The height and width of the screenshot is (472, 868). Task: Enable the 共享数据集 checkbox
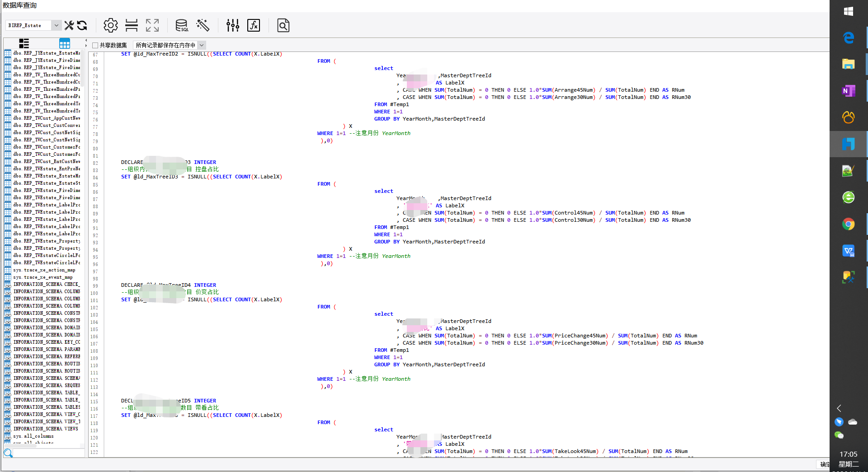pos(95,45)
